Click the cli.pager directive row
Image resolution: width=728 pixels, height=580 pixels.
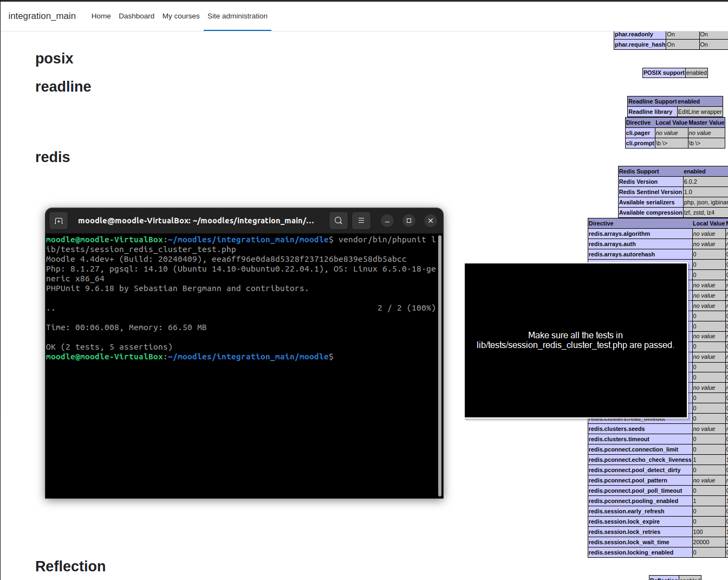(x=675, y=133)
